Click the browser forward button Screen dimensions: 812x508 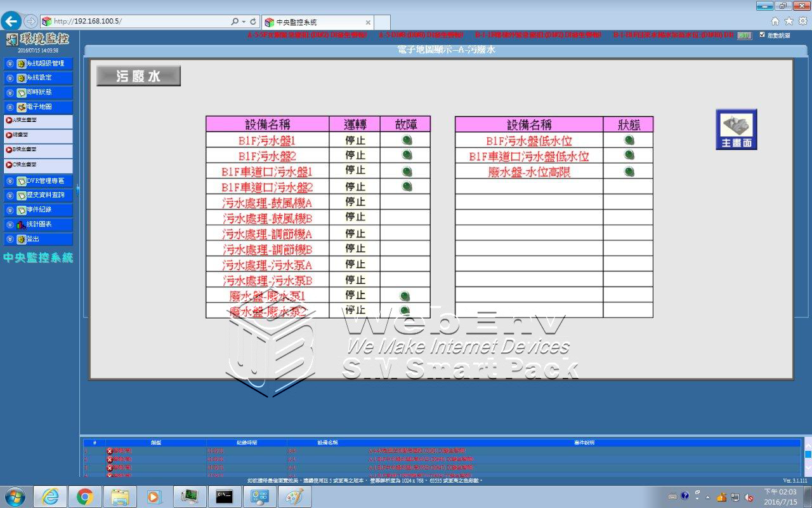(30, 22)
